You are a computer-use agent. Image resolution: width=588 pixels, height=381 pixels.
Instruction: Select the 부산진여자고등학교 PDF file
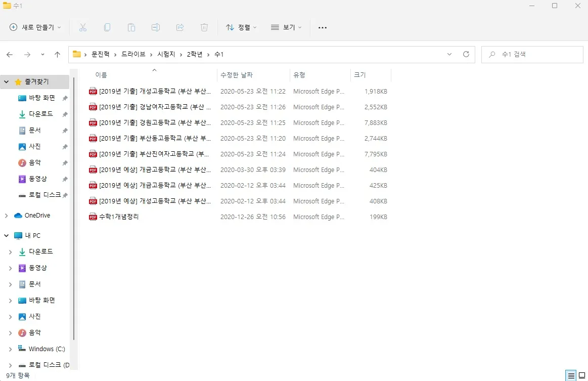click(149, 154)
